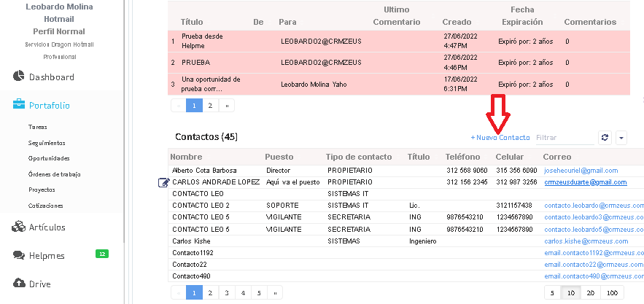Sort contacts by the Nombre column header
The height and width of the screenshot is (304, 644).
(185, 157)
